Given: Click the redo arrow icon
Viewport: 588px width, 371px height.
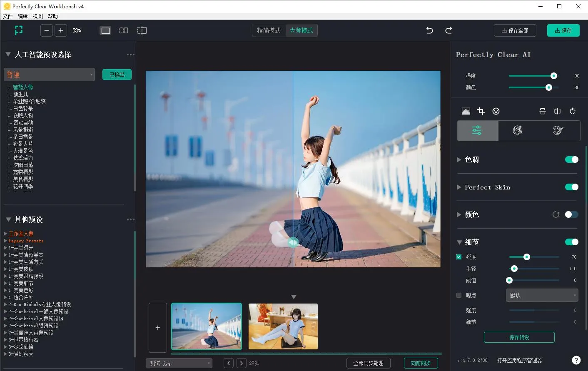Looking at the screenshot, I should point(448,30).
